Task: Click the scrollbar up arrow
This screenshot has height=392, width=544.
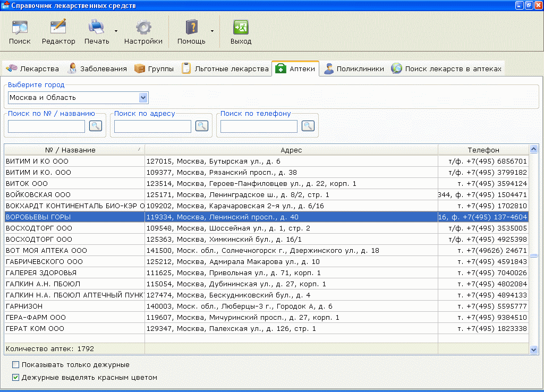Action: [x=533, y=149]
